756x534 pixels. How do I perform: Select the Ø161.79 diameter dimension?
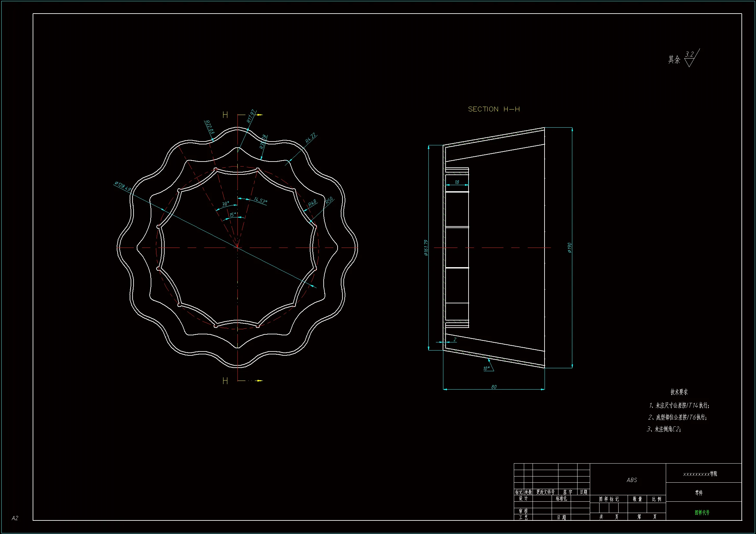pyautogui.click(x=426, y=247)
